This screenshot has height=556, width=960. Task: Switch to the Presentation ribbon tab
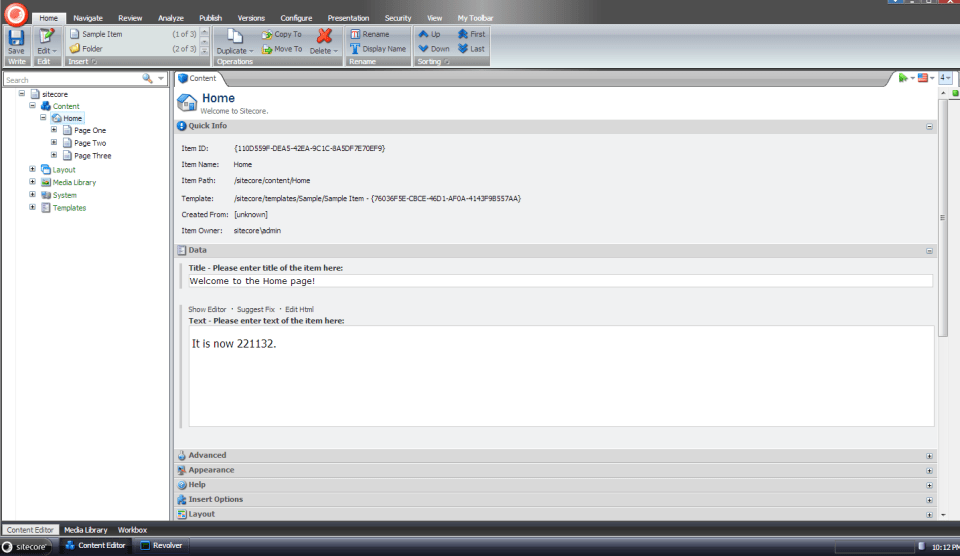pyautogui.click(x=349, y=18)
